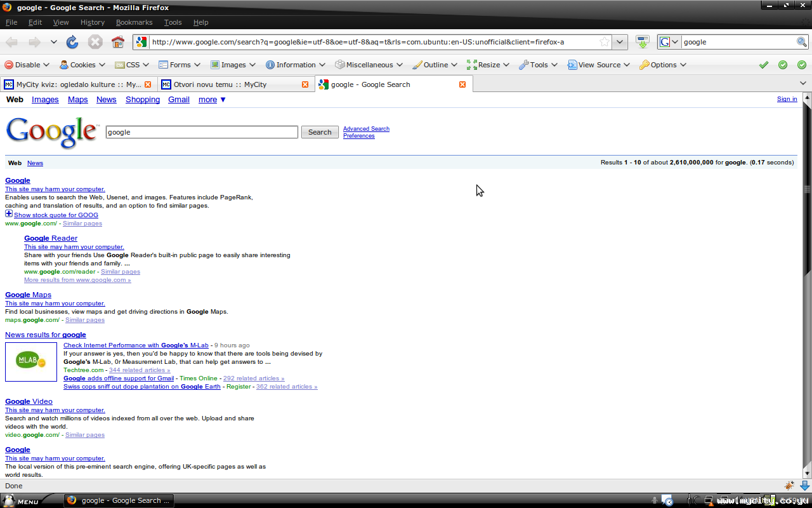Open the Google Video result title

(29, 401)
